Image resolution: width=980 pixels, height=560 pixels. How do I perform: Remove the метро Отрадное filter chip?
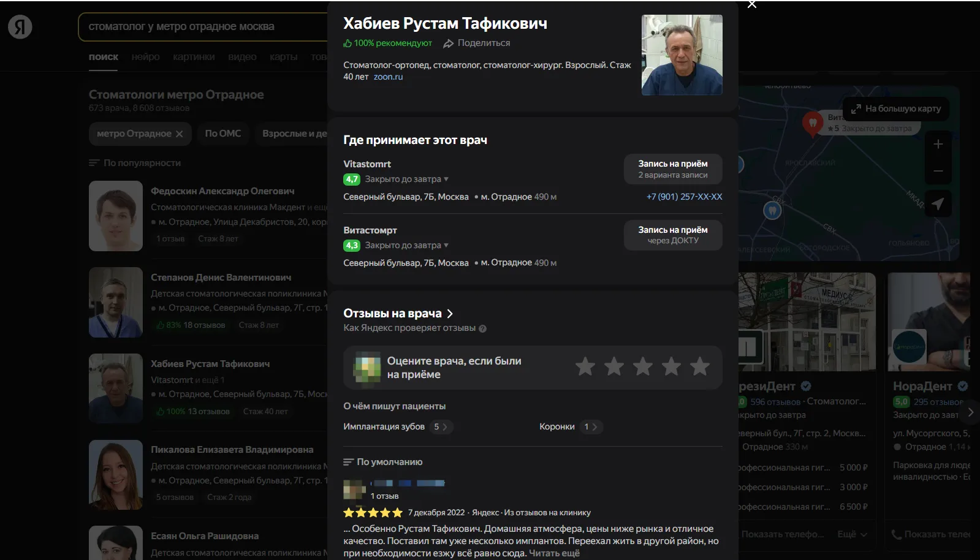point(179,134)
